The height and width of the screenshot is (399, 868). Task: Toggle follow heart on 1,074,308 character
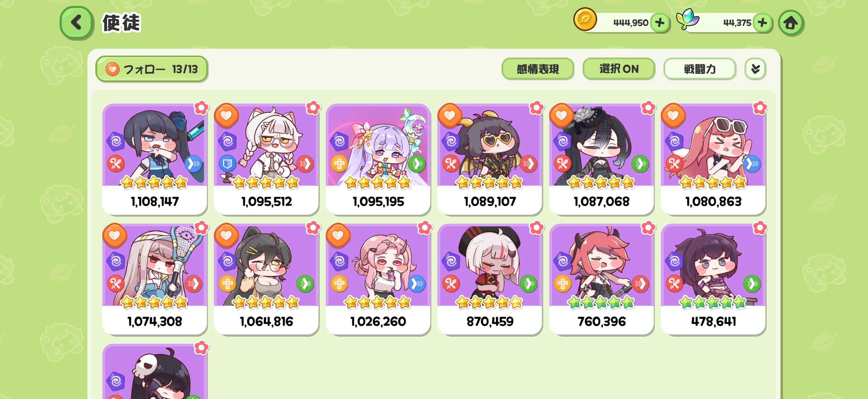tap(115, 235)
